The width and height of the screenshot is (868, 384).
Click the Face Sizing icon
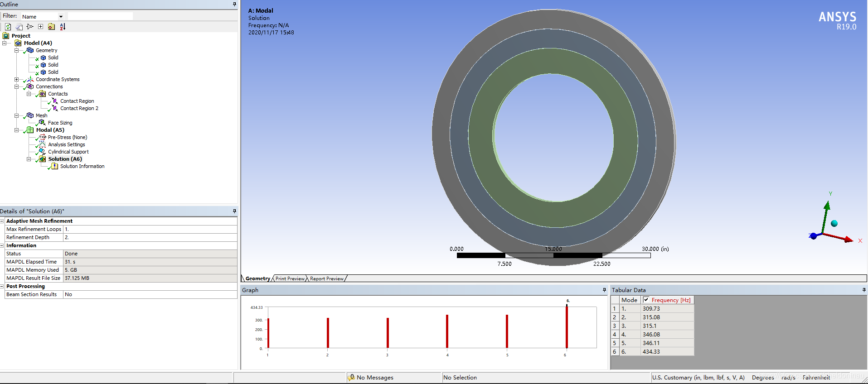click(42, 123)
